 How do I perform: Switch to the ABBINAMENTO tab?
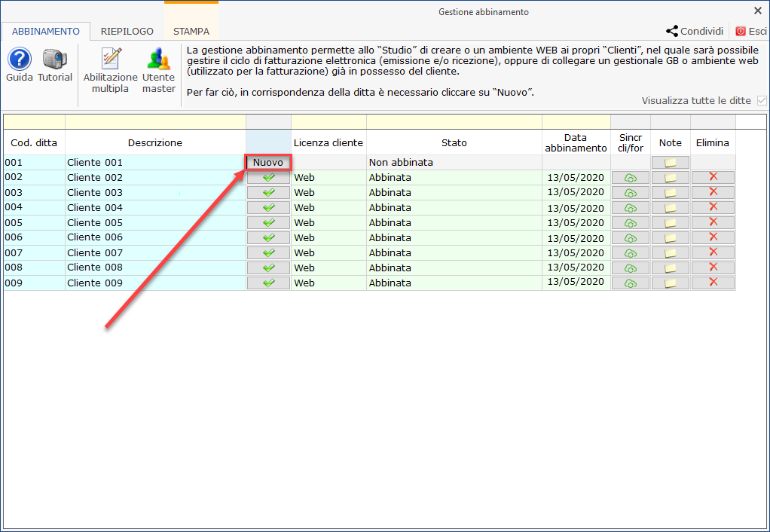click(x=46, y=32)
